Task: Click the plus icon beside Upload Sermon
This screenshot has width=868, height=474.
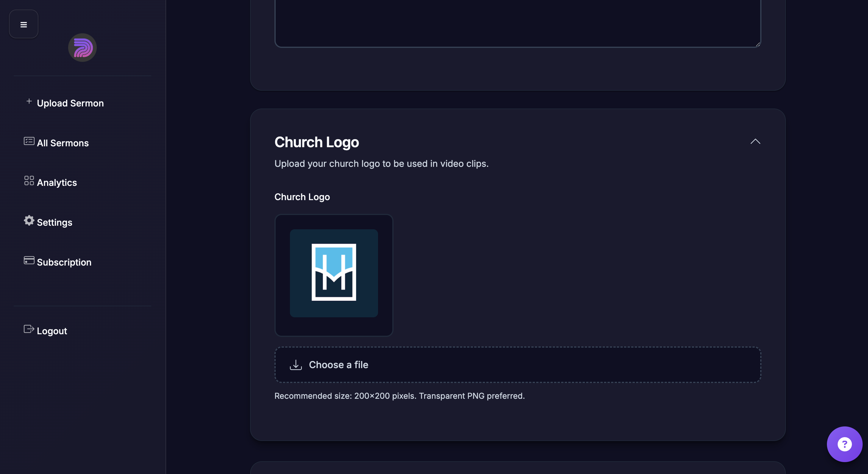Action: pyautogui.click(x=29, y=101)
